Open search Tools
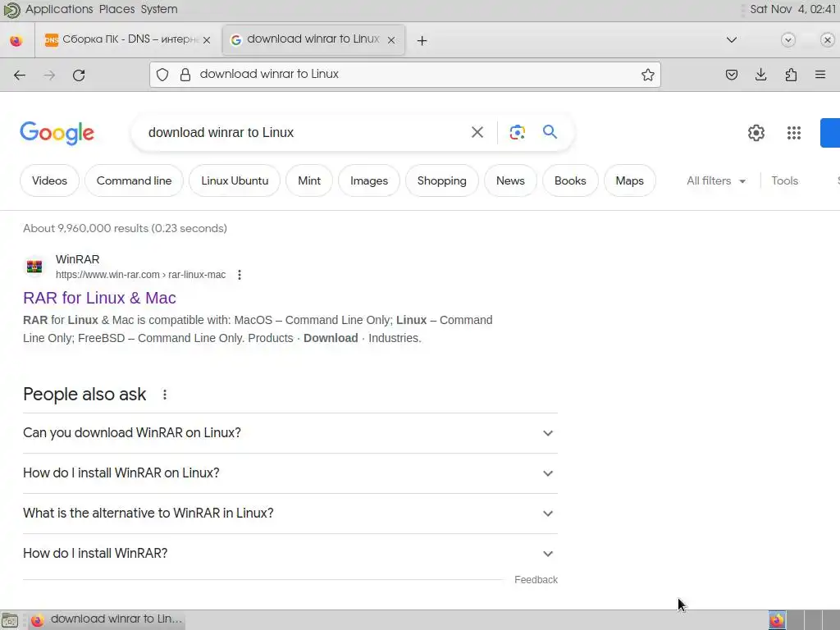Viewport: 840px width, 630px height. click(784, 181)
